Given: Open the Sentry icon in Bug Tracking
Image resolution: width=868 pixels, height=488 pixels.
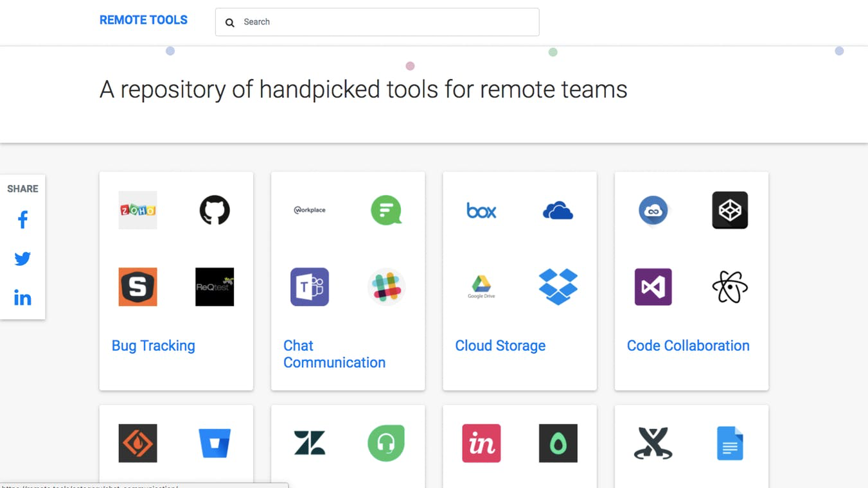Looking at the screenshot, I should 137,287.
